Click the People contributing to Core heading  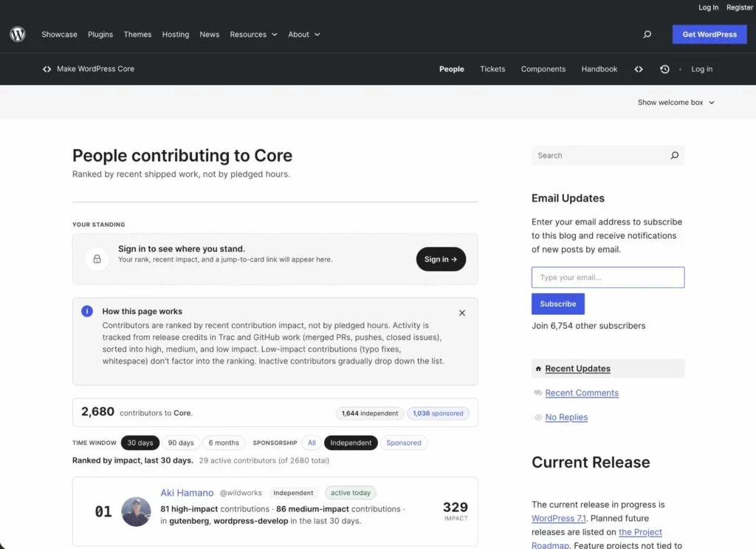pos(182,155)
